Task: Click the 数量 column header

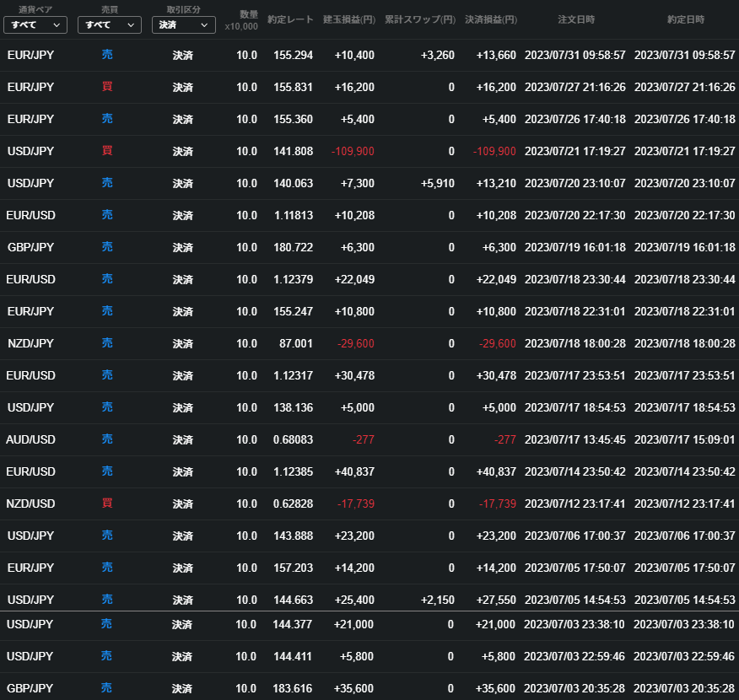Action: pos(248,14)
